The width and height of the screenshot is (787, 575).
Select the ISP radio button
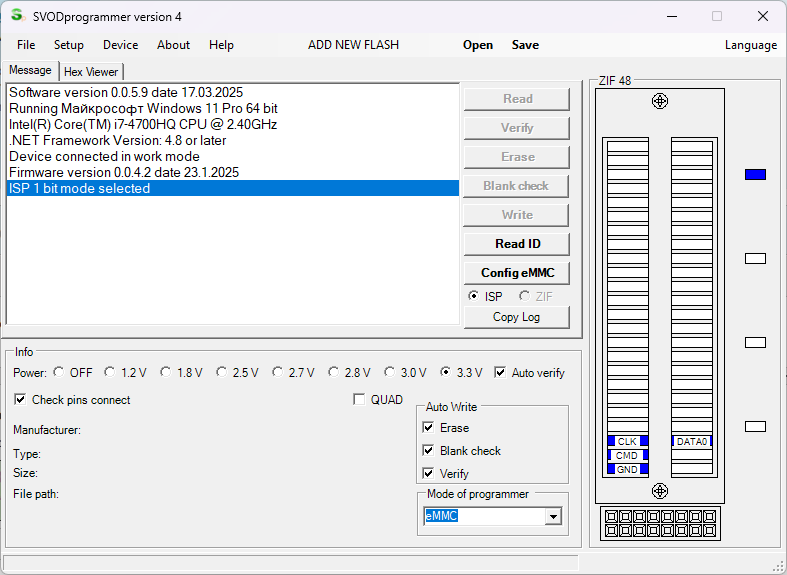(473, 296)
